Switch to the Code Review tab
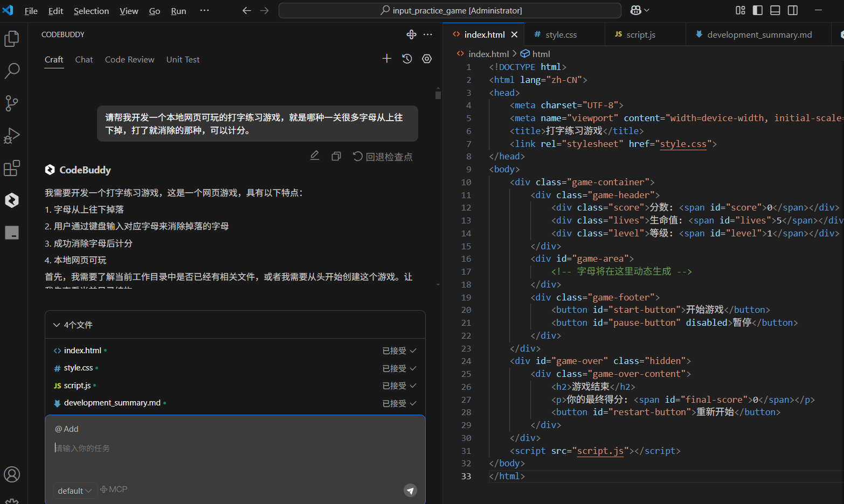Screen dimensions: 844x504 (129, 59)
